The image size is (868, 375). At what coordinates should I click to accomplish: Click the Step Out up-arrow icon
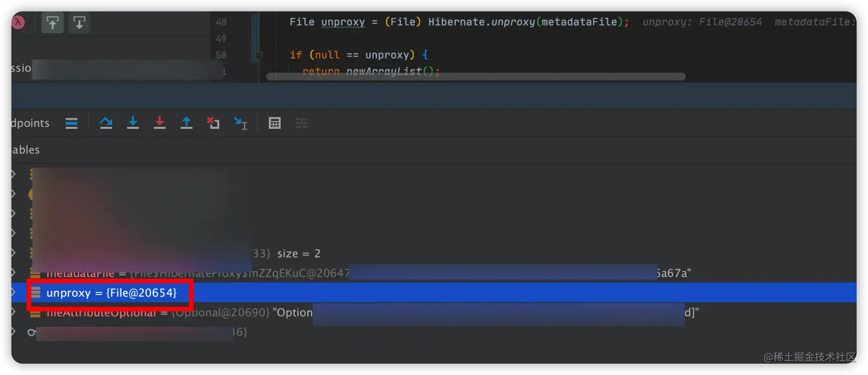[x=187, y=123]
